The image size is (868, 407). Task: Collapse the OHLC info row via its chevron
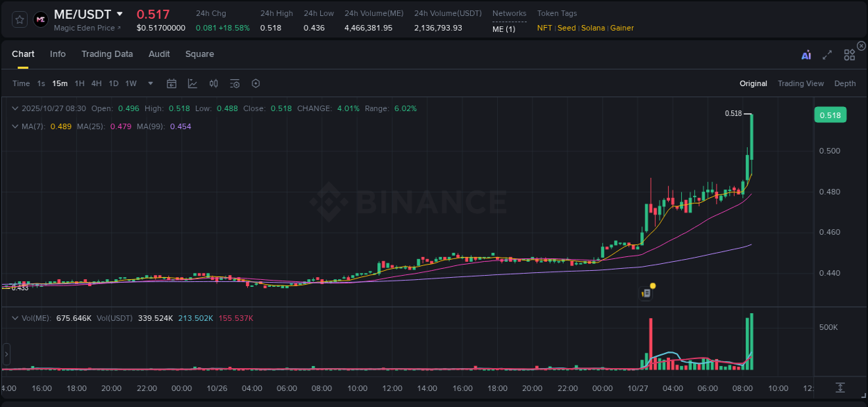[x=15, y=108]
